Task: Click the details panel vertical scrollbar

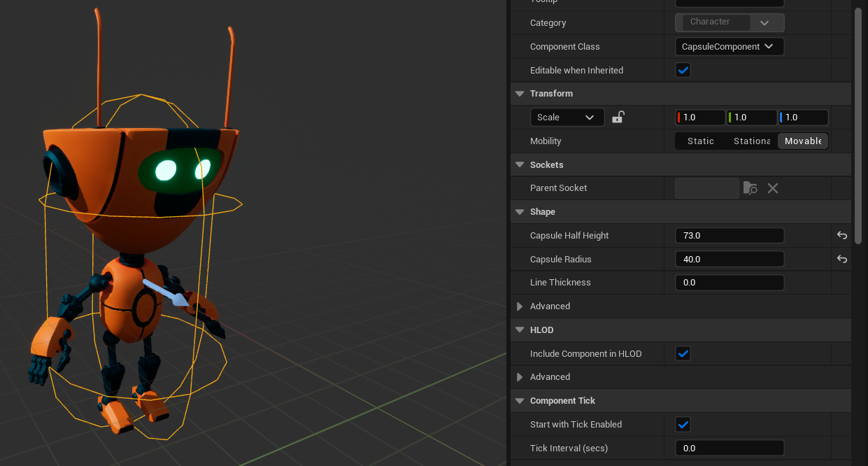Action: pyautogui.click(x=858, y=126)
